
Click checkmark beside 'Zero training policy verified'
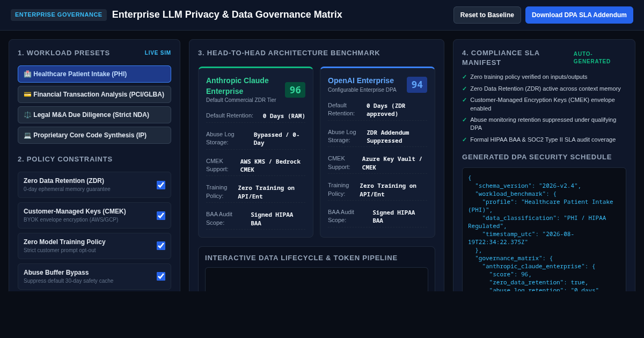click(465, 77)
